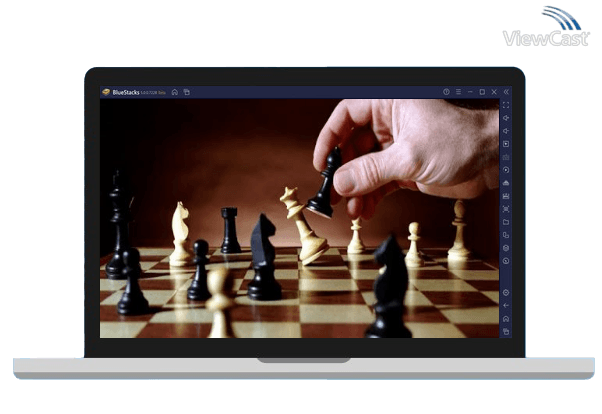Click the rotate screen sidebar icon

pyautogui.click(x=506, y=235)
